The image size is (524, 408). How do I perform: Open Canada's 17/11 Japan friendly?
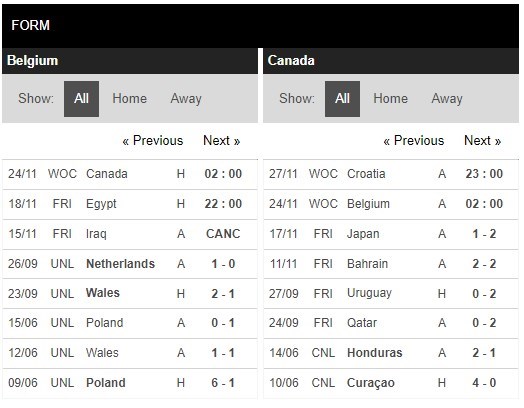[391, 234]
